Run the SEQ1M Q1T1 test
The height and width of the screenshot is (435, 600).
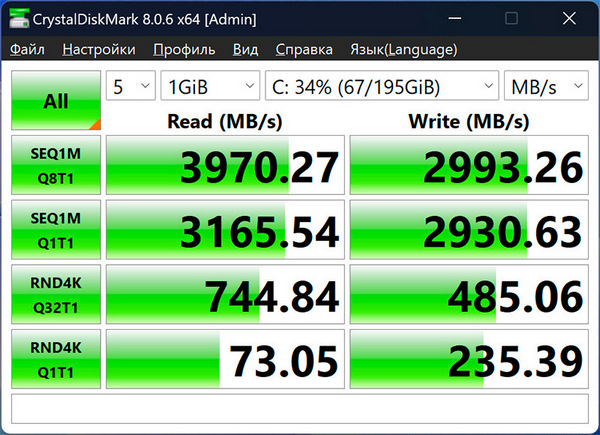tap(56, 230)
